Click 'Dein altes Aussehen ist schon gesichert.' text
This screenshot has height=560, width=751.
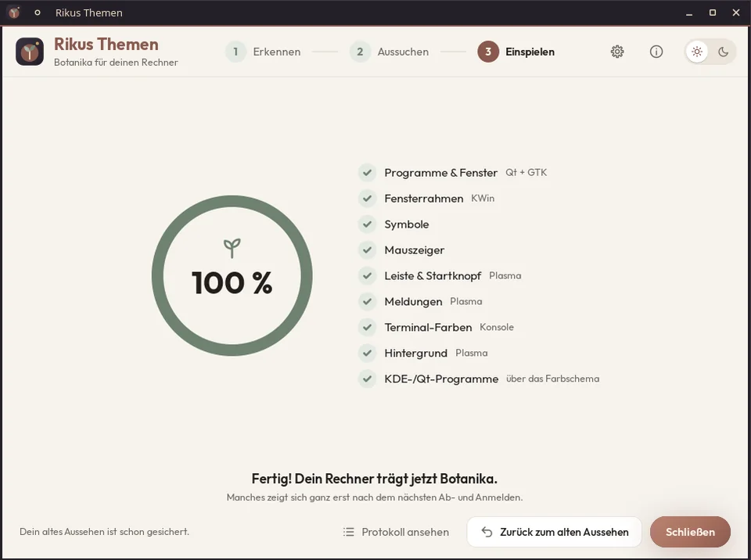(x=104, y=532)
